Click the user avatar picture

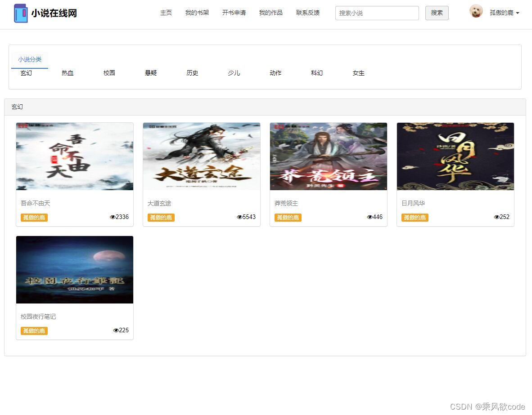click(476, 11)
